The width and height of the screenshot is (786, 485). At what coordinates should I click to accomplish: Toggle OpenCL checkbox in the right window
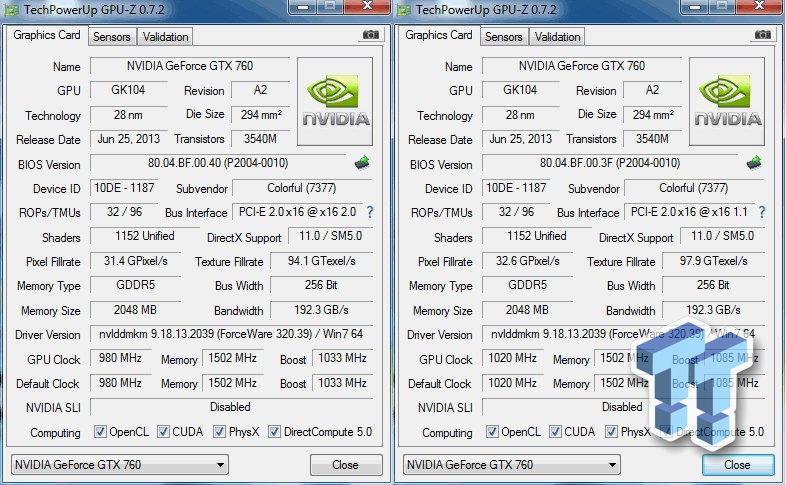[492, 431]
